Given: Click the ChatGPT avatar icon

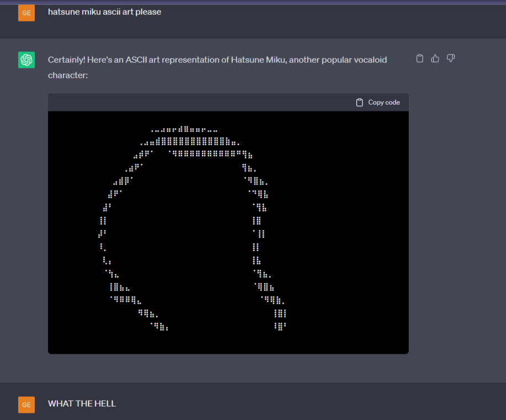Looking at the screenshot, I should [x=27, y=60].
